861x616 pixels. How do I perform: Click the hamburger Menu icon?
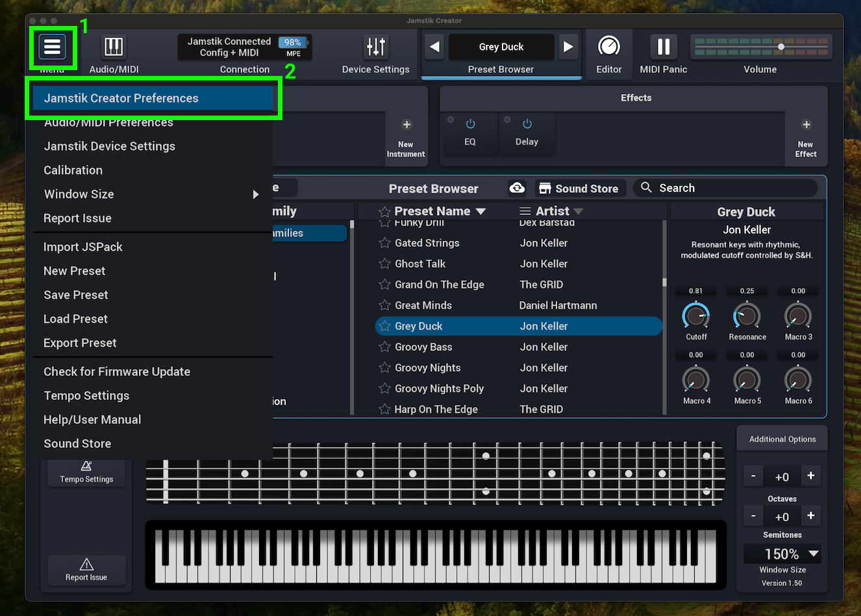coord(52,47)
